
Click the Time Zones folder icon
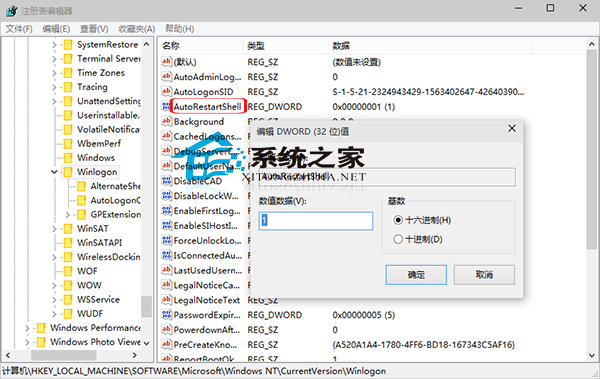(x=68, y=73)
